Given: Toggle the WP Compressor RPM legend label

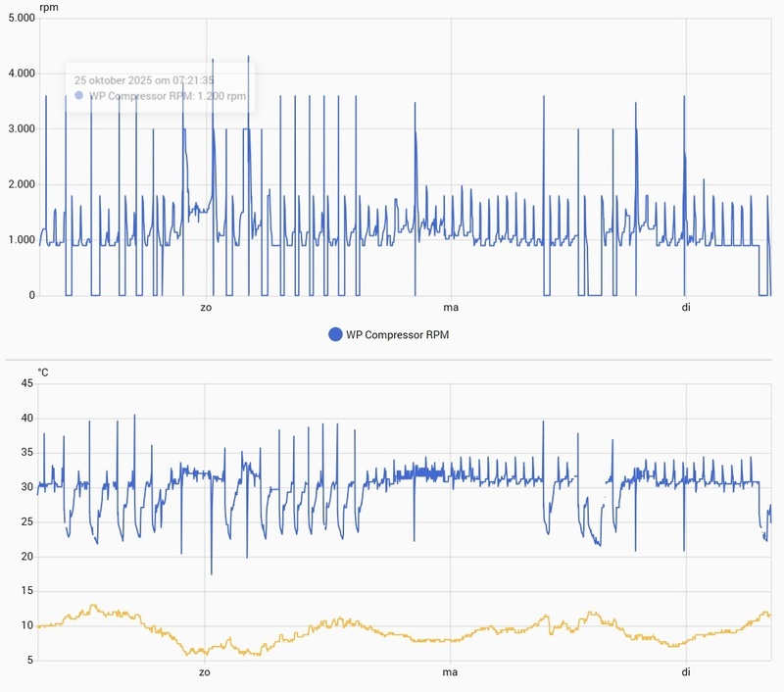Looking at the screenshot, I should (397, 335).
